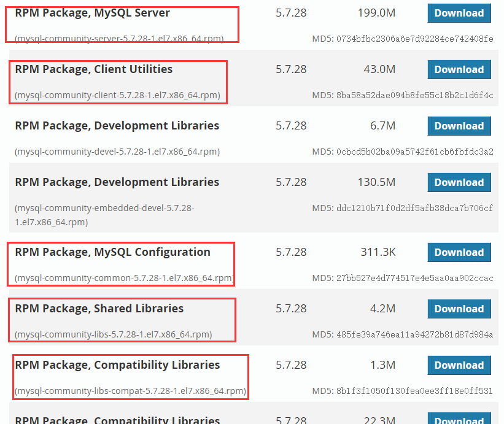Viewport: 504px width, 424px height.
Task: Click the 'RPM Package, MySQL Configuration' title
Action: (x=112, y=252)
